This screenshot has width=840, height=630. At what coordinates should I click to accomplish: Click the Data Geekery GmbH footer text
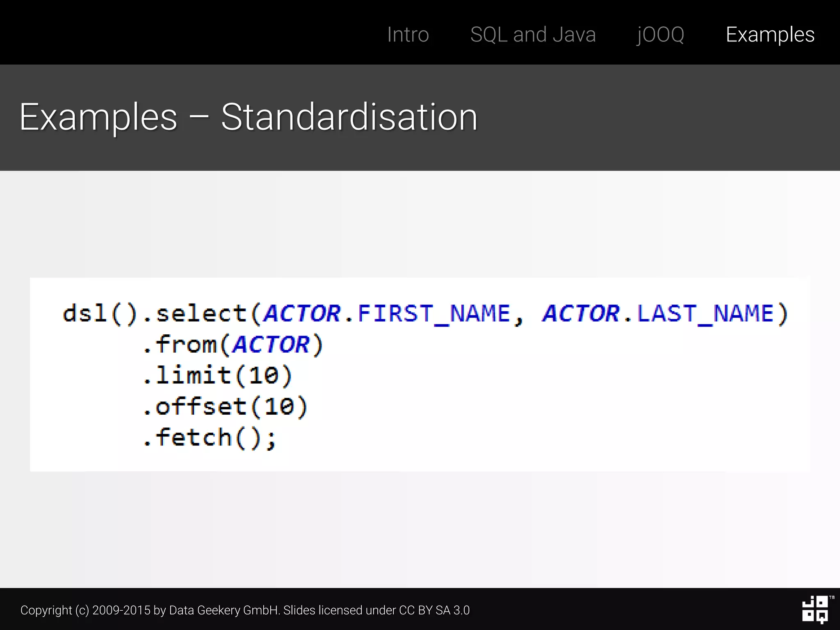224,610
